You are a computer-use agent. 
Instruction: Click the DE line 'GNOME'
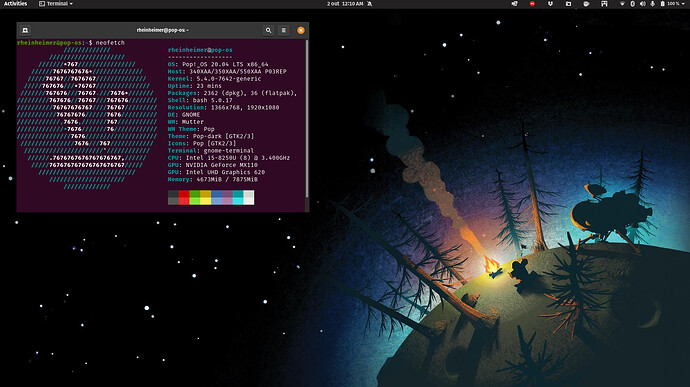click(x=184, y=114)
